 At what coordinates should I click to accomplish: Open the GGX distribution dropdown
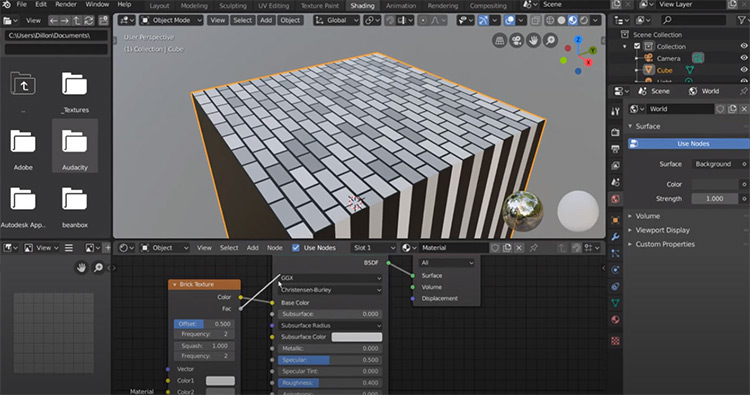(x=331, y=278)
